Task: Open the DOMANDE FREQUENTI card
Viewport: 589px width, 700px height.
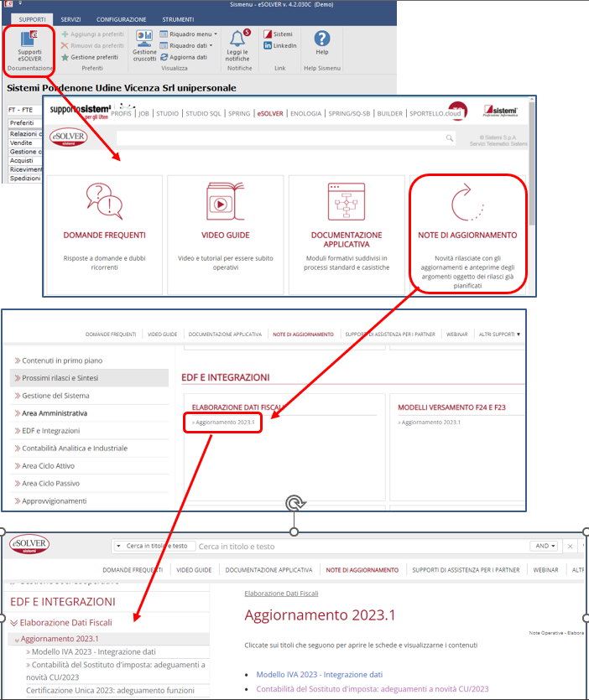Action: [105, 235]
